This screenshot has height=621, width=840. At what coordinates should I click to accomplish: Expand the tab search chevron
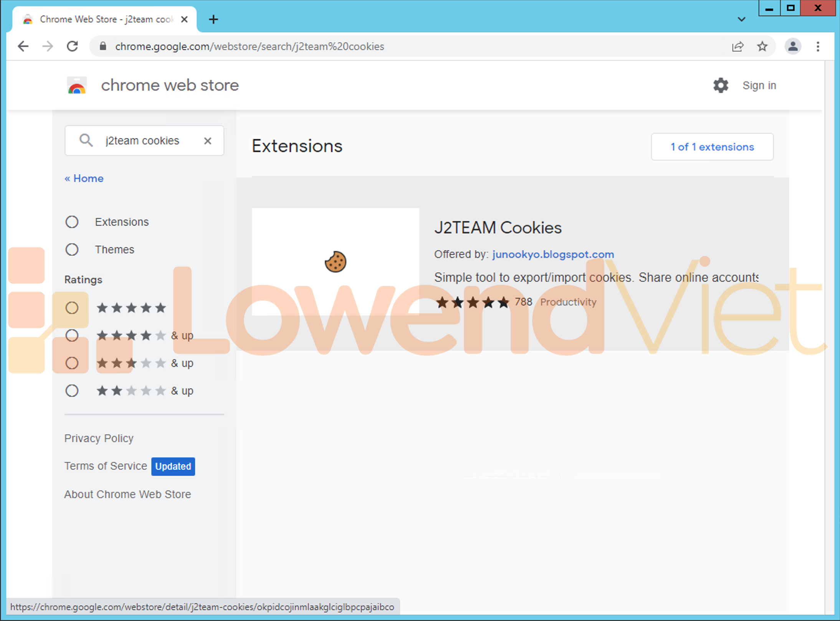click(741, 19)
